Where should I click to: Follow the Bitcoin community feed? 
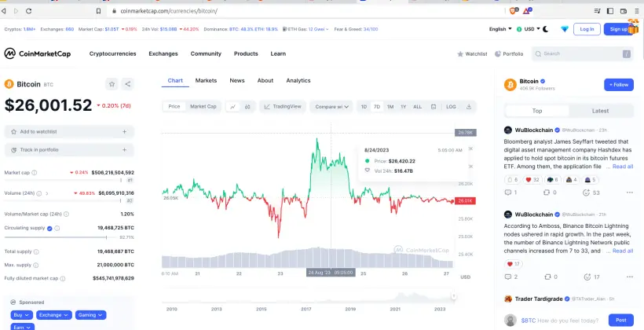(619, 85)
